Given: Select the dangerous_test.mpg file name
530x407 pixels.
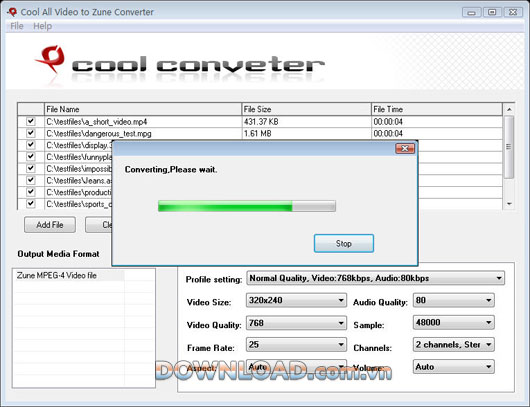Looking at the screenshot, I should [x=99, y=134].
